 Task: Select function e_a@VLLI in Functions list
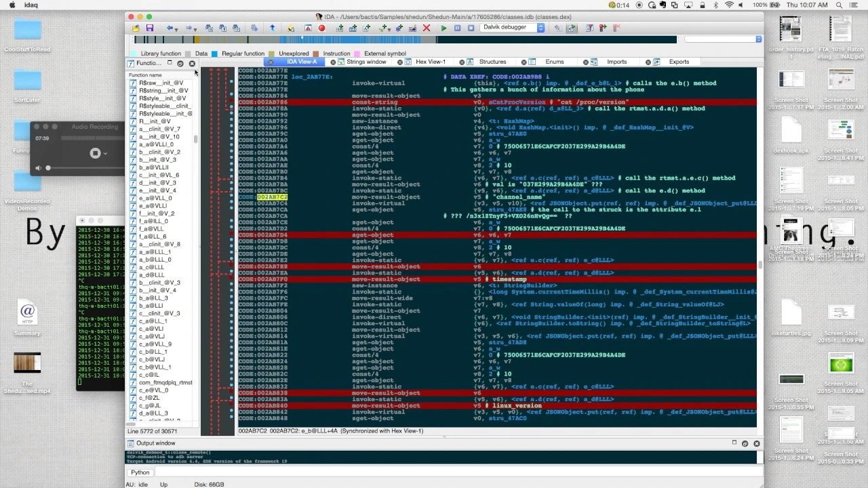click(x=153, y=205)
